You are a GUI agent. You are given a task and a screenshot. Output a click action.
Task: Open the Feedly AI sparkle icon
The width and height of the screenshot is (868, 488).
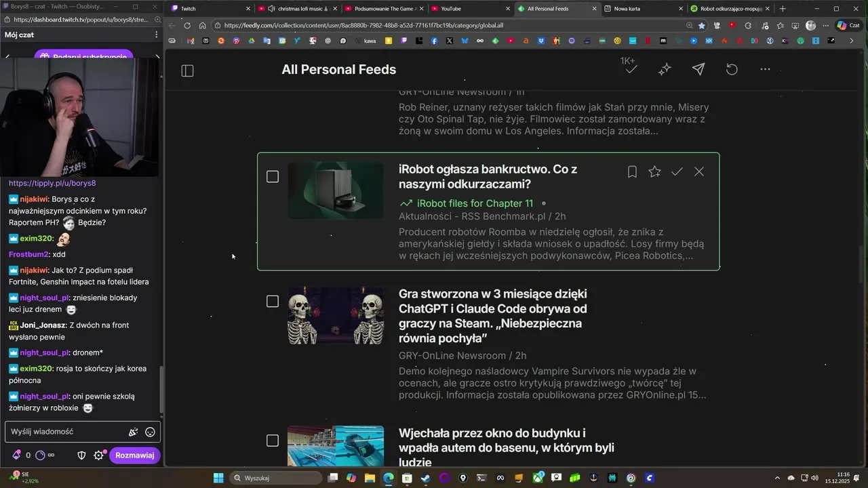665,69
